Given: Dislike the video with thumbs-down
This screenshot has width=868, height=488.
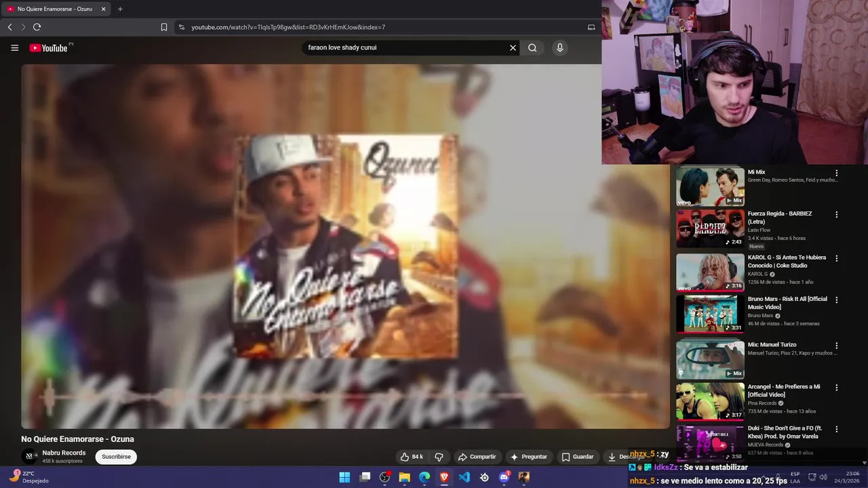Looking at the screenshot, I should click(x=439, y=457).
